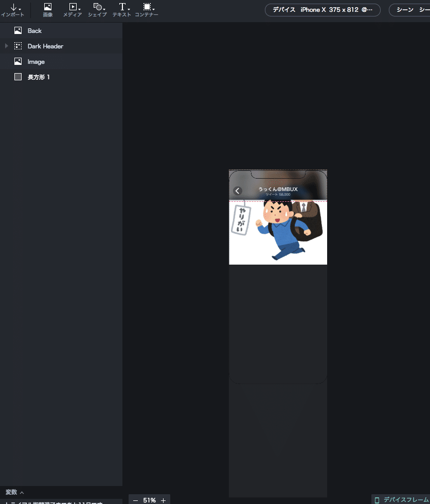Viewport: 430px width, 504px height.
Task: Select the Back layer
Action: (x=61, y=30)
